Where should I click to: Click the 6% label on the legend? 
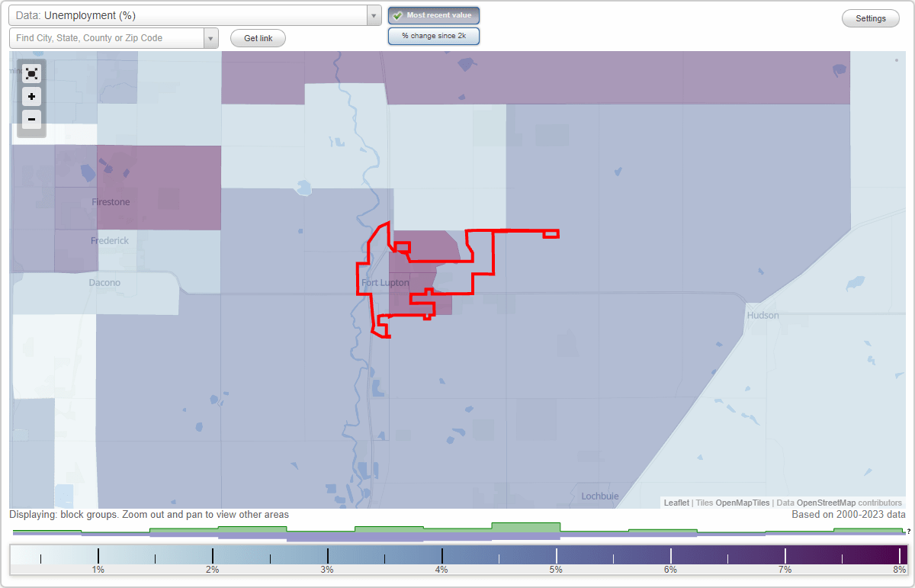(670, 570)
